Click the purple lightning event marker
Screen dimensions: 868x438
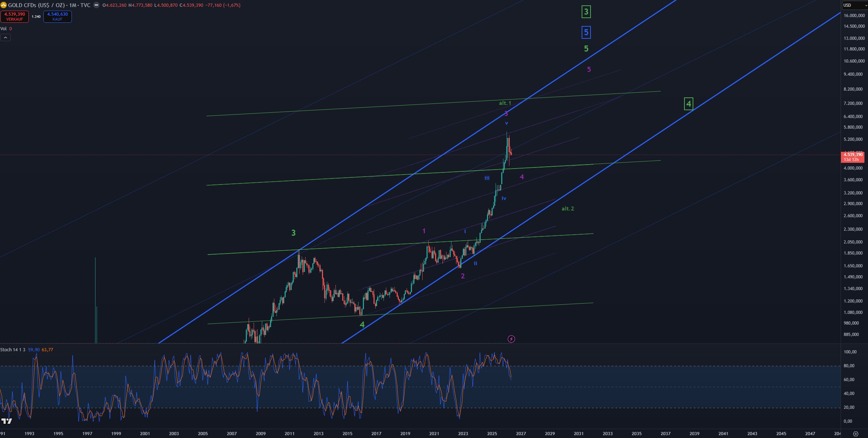(x=511, y=339)
